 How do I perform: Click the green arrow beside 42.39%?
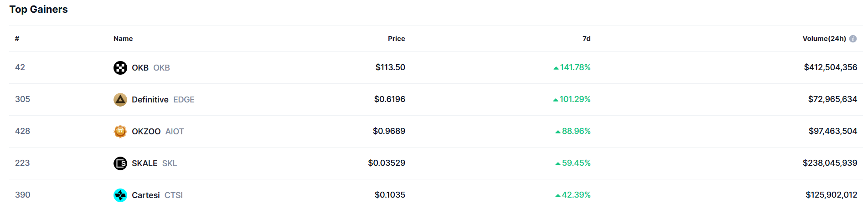coord(558,195)
